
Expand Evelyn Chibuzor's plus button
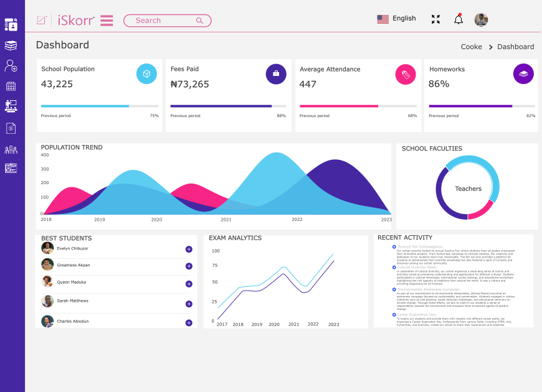(x=189, y=250)
